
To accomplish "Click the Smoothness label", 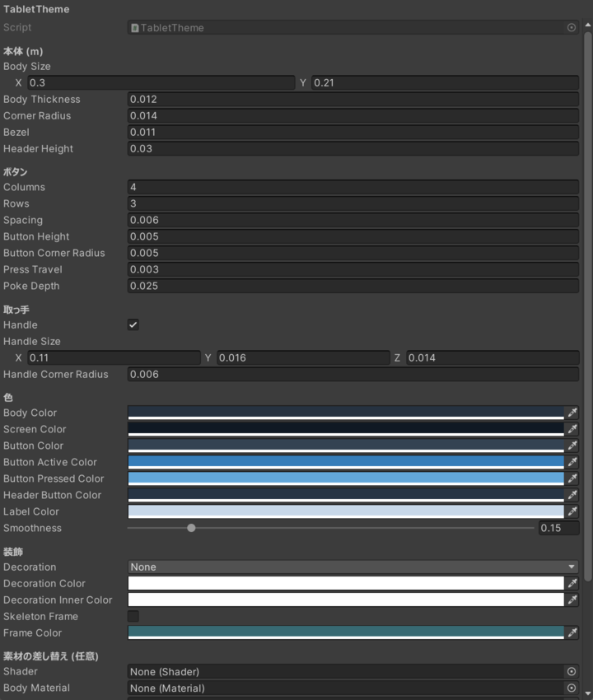I will (33, 528).
